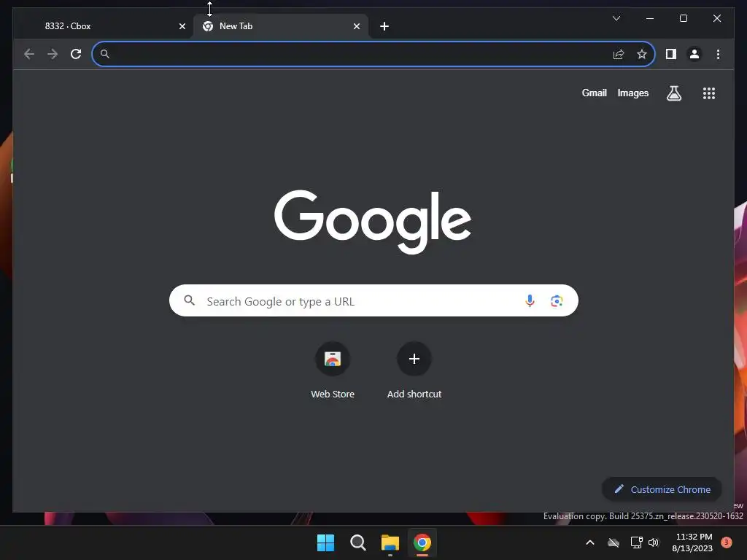This screenshot has height=560, width=747.
Task: Open Gmail link
Action: [x=594, y=93]
